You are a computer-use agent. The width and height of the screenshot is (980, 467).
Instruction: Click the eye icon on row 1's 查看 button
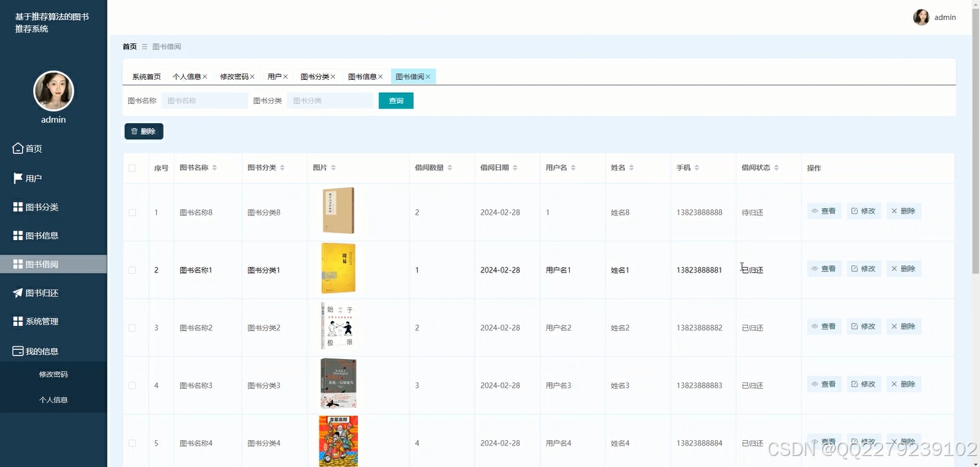[x=814, y=210]
